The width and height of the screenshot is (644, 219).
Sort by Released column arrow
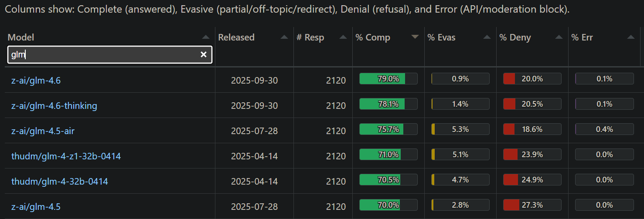pyautogui.click(x=284, y=37)
